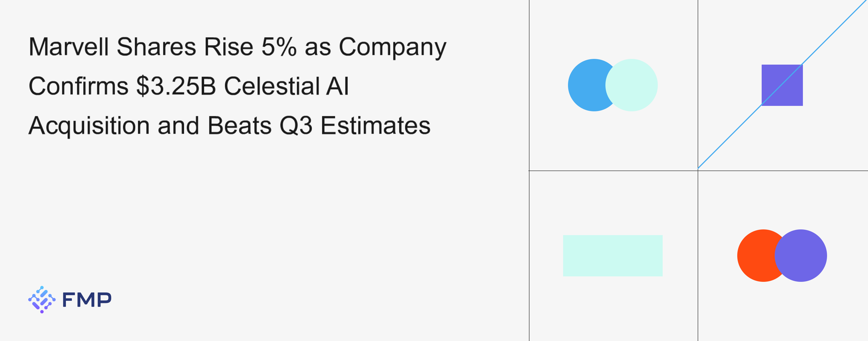Click the text Q3 Estimates
Image resolution: width=868 pixels, height=341 pixels.
point(355,125)
